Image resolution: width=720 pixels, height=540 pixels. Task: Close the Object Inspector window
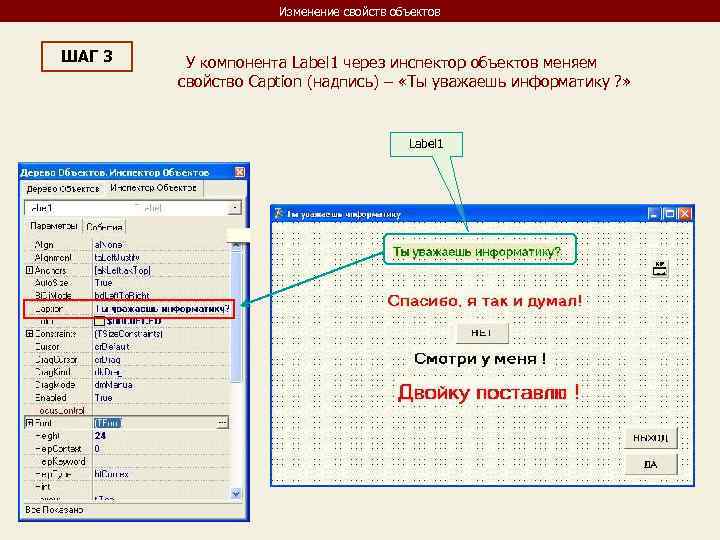tap(240, 172)
